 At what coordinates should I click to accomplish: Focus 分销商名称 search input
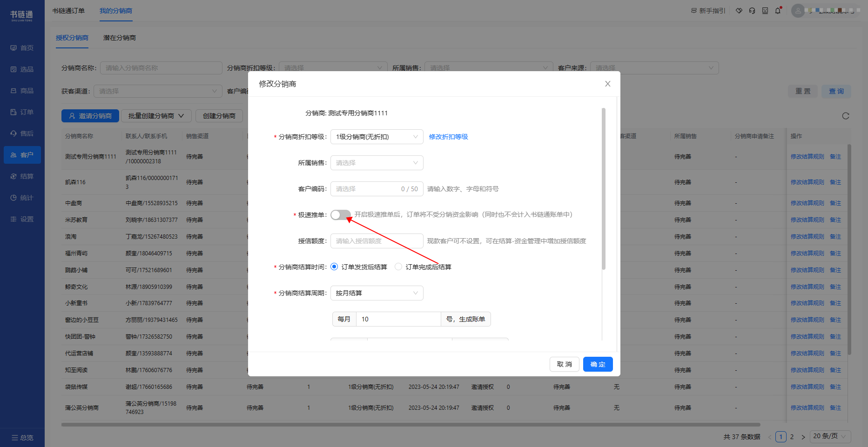click(161, 68)
